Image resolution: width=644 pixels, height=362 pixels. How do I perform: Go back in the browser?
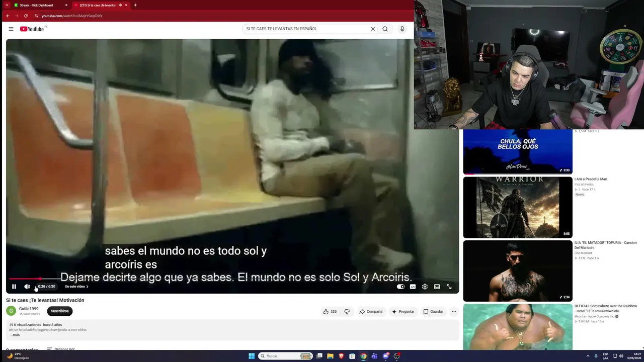coord(8,16)
